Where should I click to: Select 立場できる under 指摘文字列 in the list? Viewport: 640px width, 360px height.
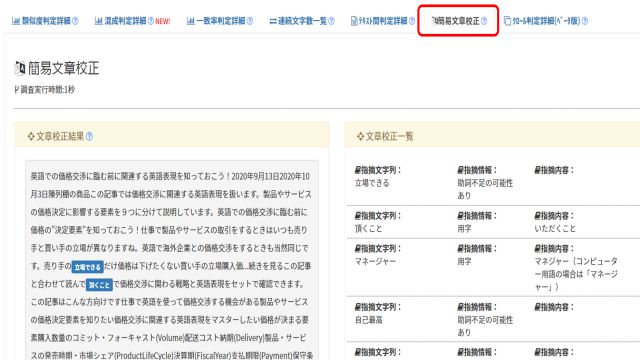[372, 183]
